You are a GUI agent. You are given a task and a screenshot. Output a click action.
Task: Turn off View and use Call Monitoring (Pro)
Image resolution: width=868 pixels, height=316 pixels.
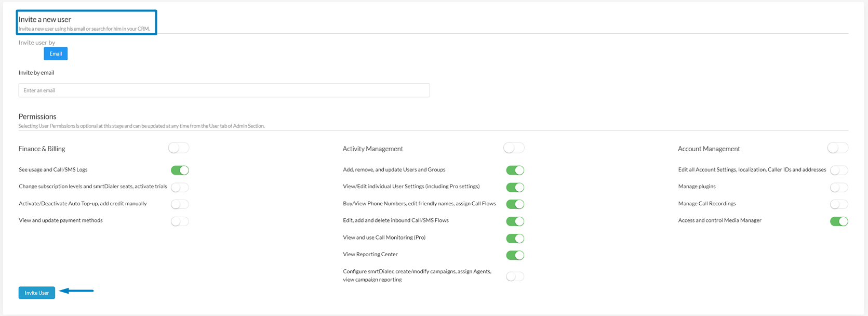click(x=515, y=239)
